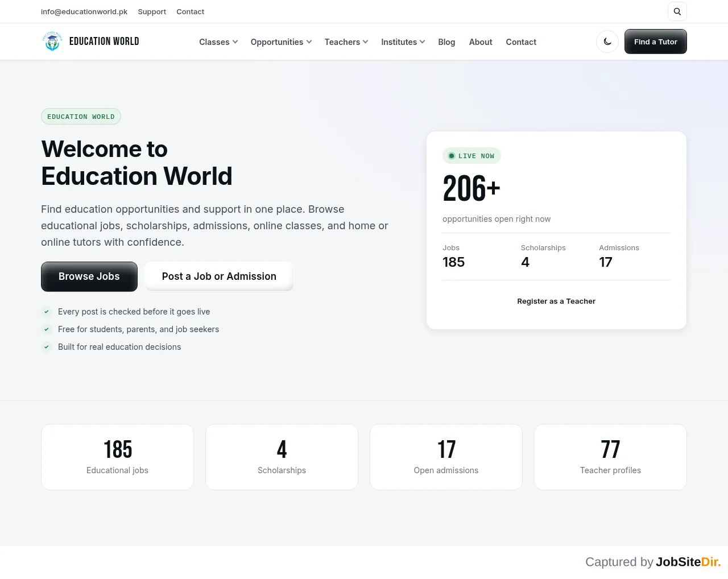Click the 206+ opportunities count
This screenshot has height=579, width=728.
[x=471, y=189]
